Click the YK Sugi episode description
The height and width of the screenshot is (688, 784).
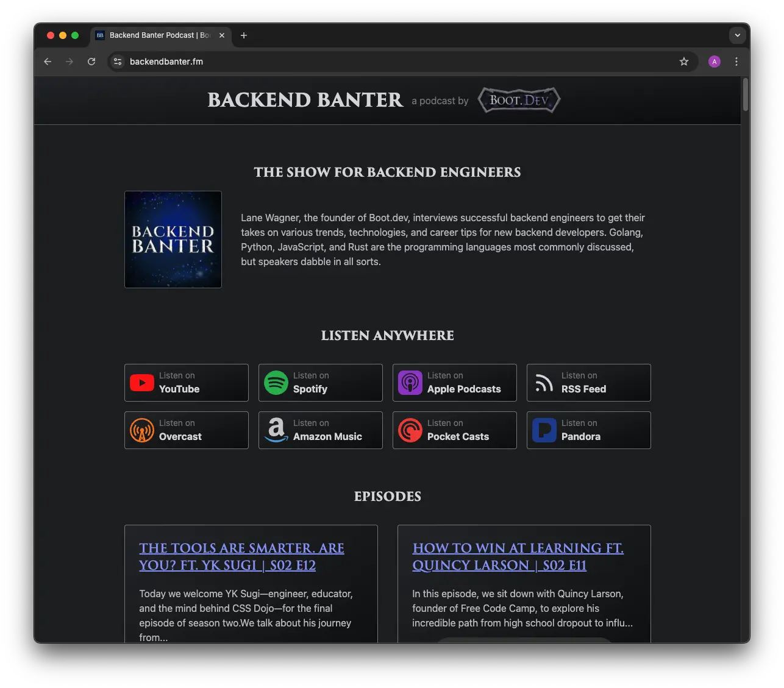pyautogui.click(x=246, y=615)
